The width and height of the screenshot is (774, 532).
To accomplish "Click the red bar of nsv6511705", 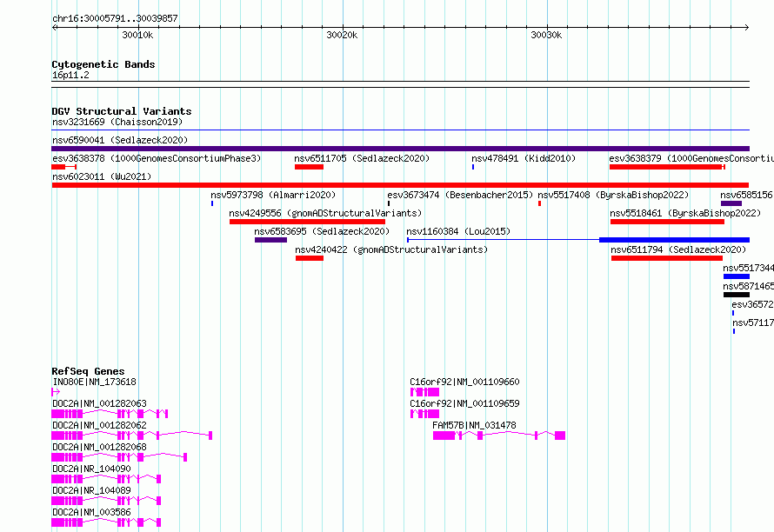I will pos(309,167).
